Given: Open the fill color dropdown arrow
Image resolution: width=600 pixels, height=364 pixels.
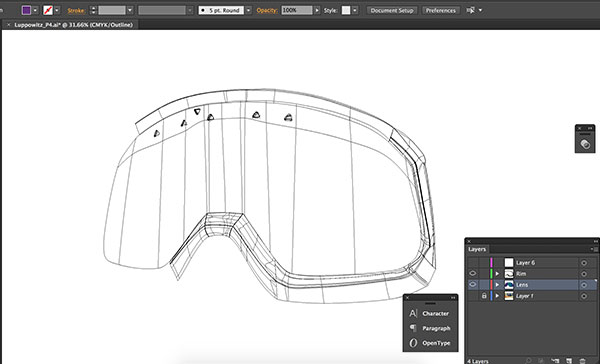Looking at the screenshot, I should coord(35,10).
